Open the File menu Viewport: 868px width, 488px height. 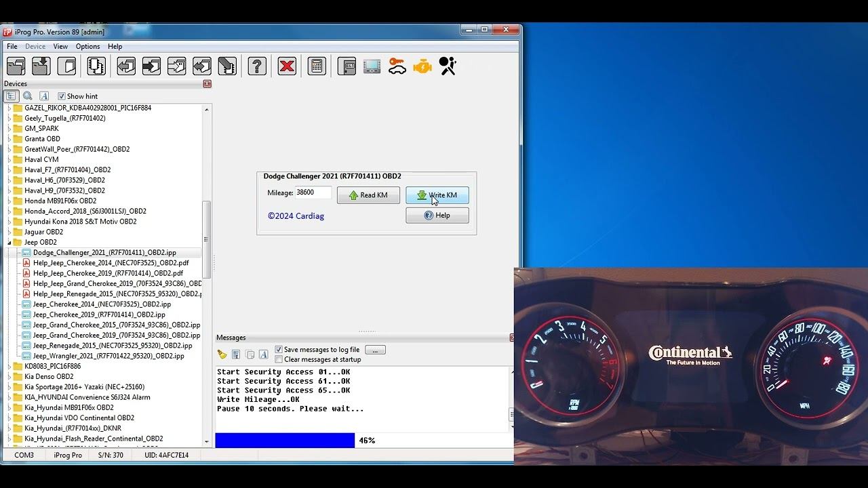pyautogui.click(x=12, y=46)
